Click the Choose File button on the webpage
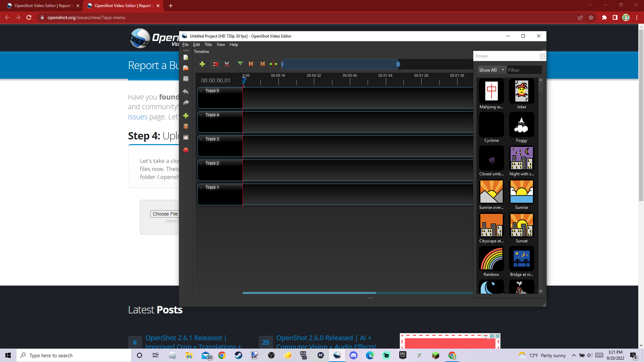The width and height of the screenshot is (644, 362). [x=165, y=214]
